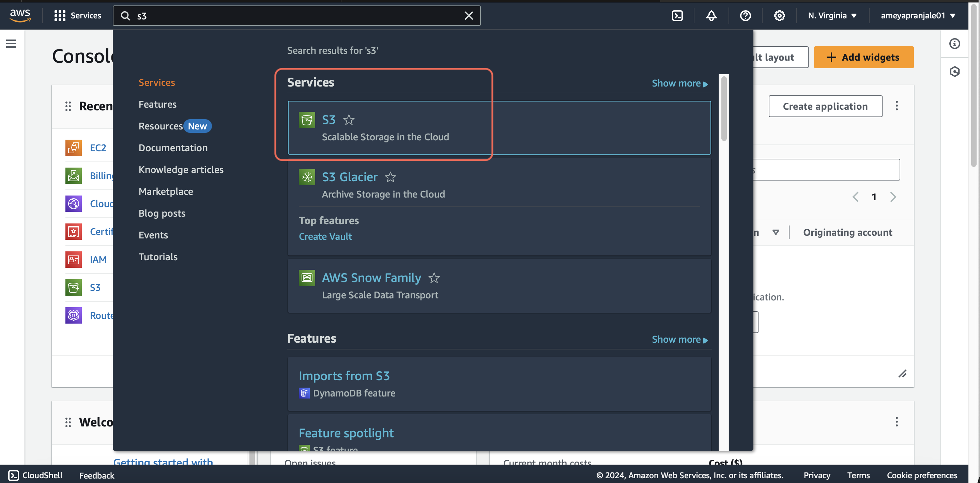Click Create Vault top feature link
Image resolution: width=980 pixels, height=483 pixels.
click(325, 236)
